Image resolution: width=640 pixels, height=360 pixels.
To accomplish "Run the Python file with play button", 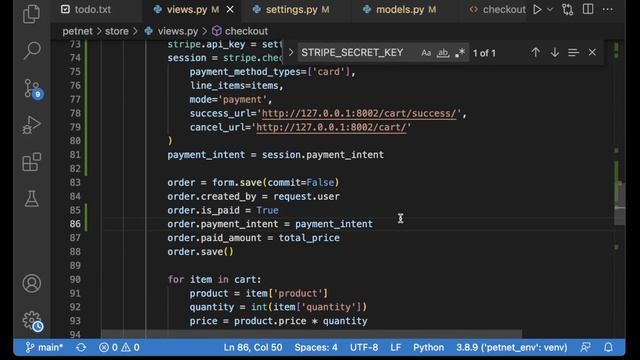I will coord(537,9).
